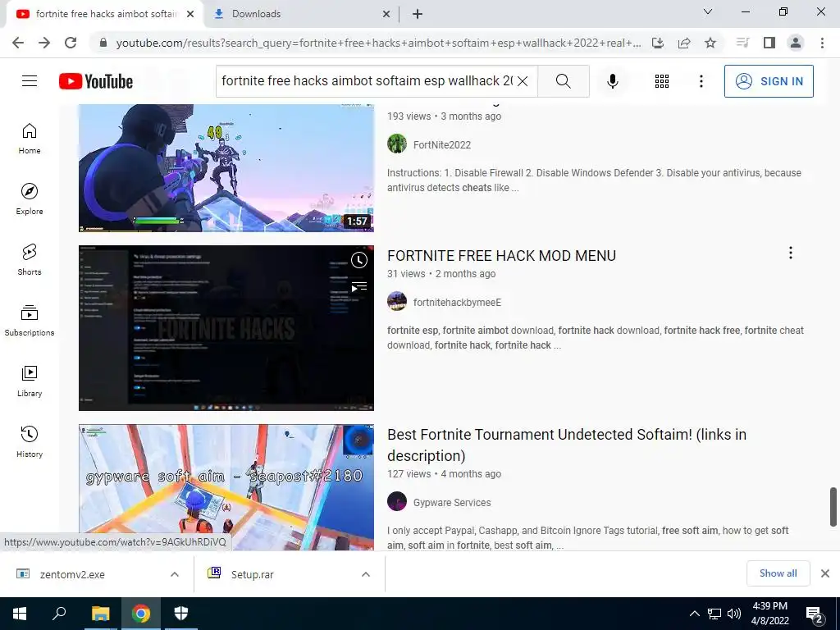840x630 pixels.
Task: Close the downloads shelf
Action: (x=825, y=573)
